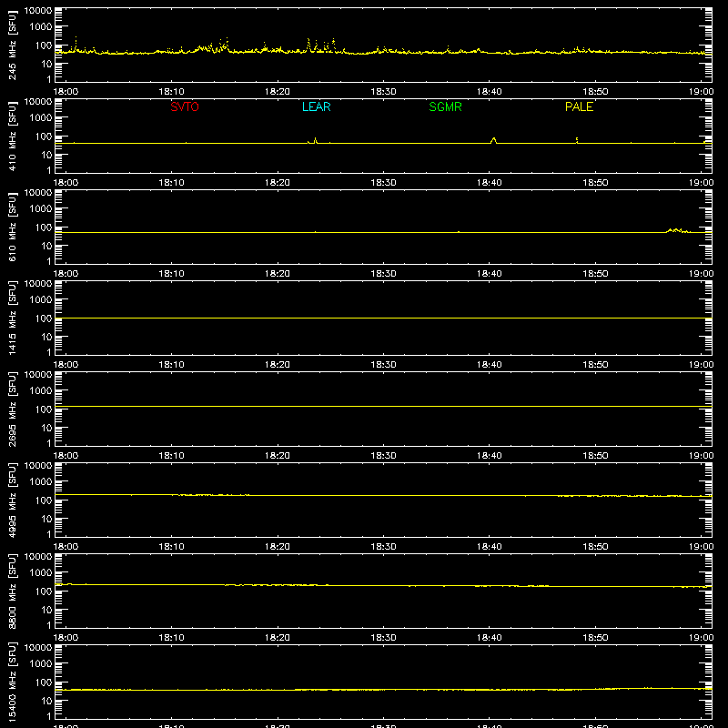Click 18:10 tick label under 245 MHz plot

pos(171,92)
